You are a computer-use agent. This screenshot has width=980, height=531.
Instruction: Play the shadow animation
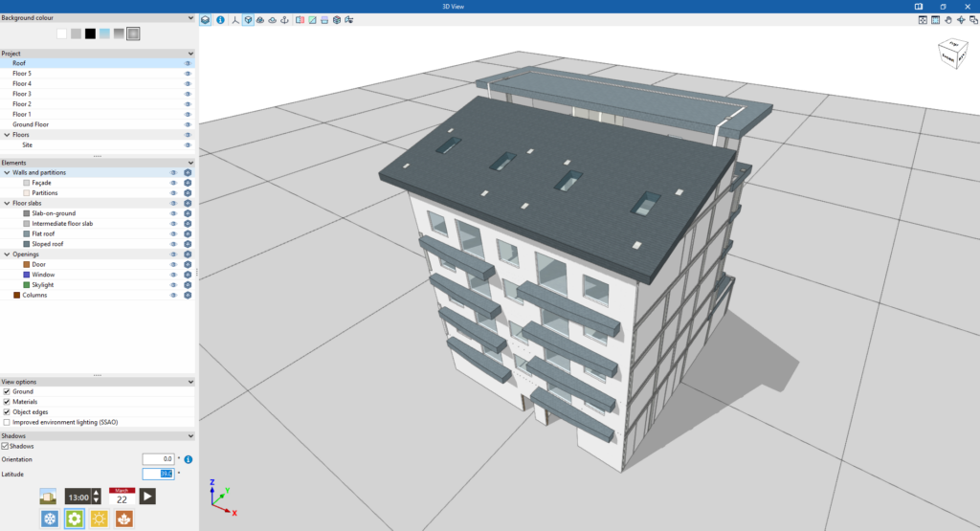147,497
